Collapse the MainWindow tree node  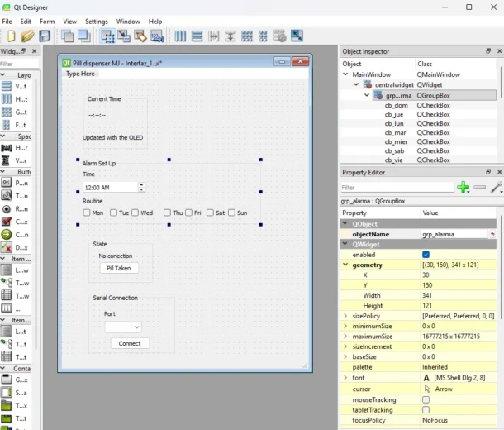[x=345, y=74]
